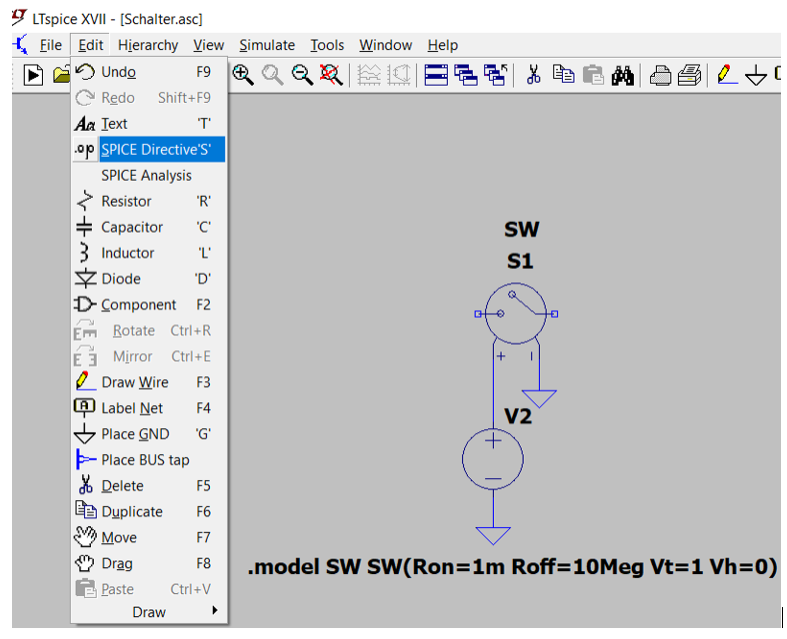Pick Resistor from the Edit menu
The width and height of the screenshot is (787, 639).
(149, 201)
